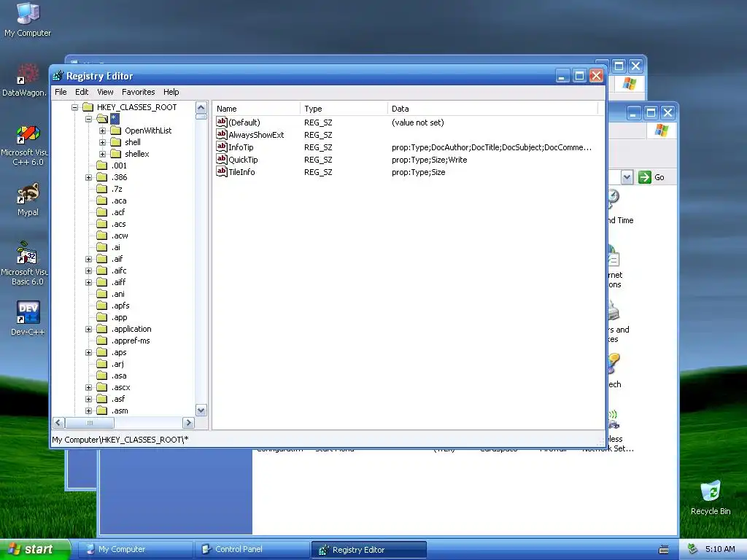Expand the OpenWithList subkey
The height and width of the screenshot is (560, 747).
pyautogui.click(x=102, y=131)
